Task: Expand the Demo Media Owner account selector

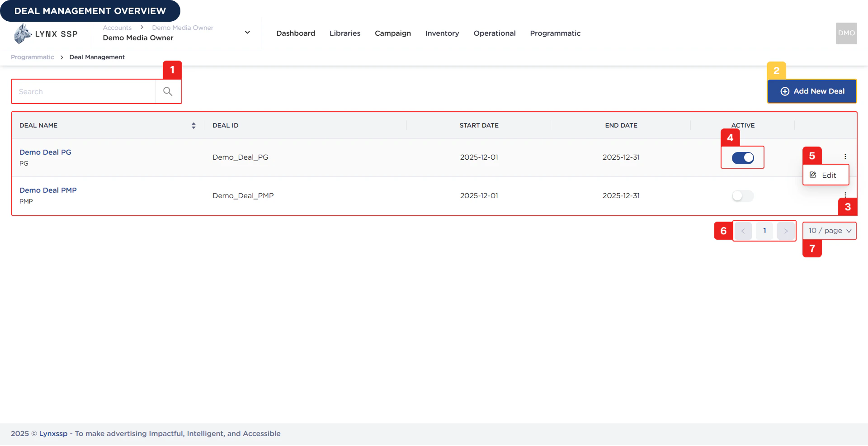Action: (x=247, y=32)
